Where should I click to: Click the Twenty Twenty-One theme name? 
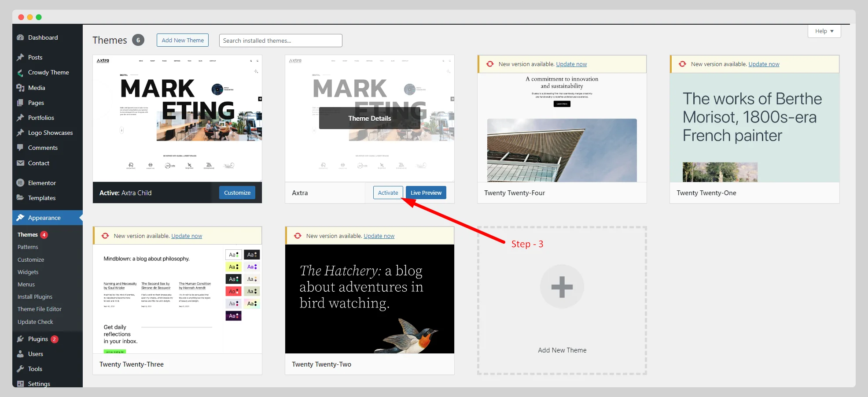click(x=706, y=193)
